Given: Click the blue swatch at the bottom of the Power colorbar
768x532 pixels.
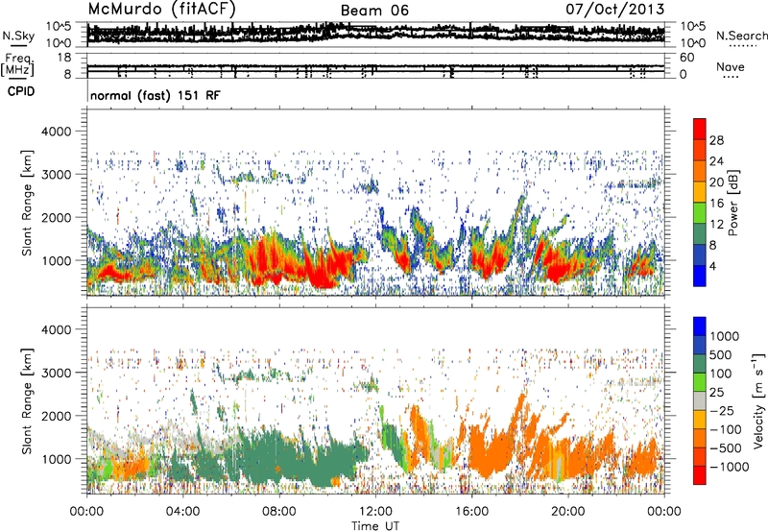Looking at the screenshot, I should (700, 276).
